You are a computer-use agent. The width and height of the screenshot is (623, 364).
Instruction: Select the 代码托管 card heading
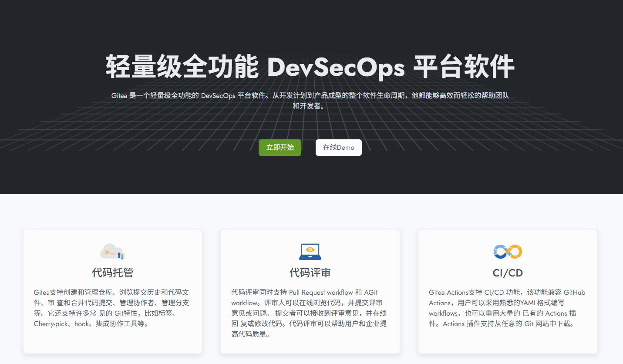(x=113, y=273)
